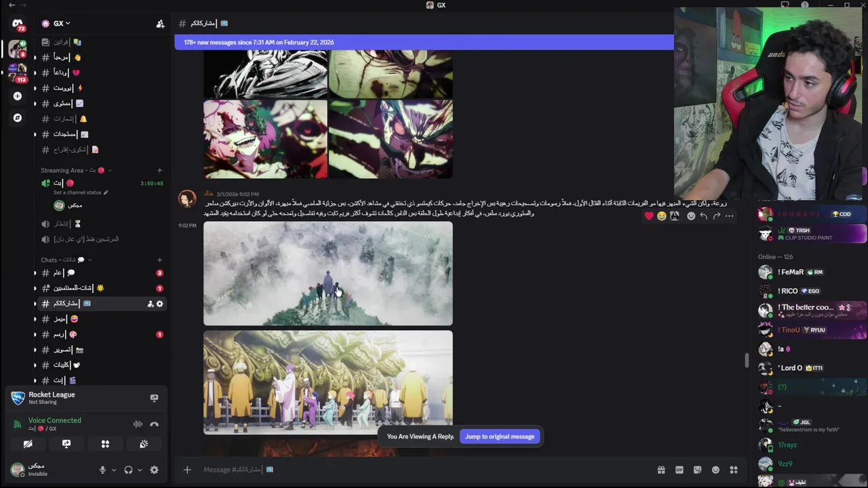
Task: Share your screen button in voice panel
Action: coord(66,444)
